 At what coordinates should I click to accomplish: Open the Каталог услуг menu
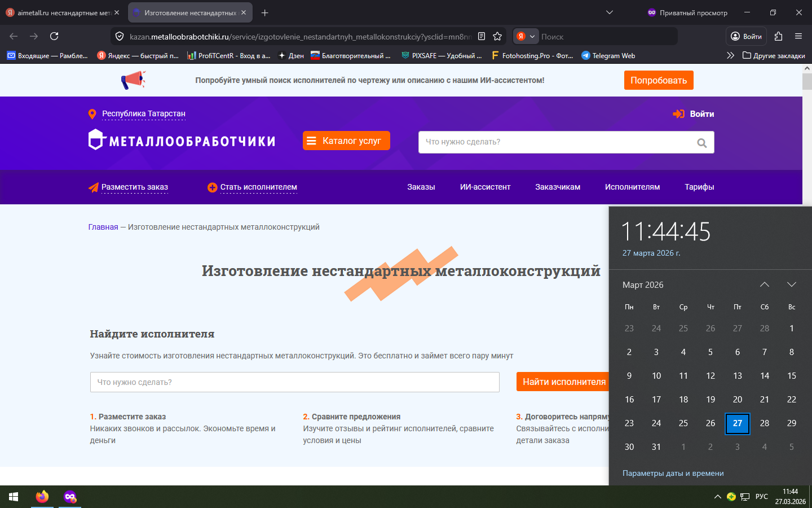[346, 141]
